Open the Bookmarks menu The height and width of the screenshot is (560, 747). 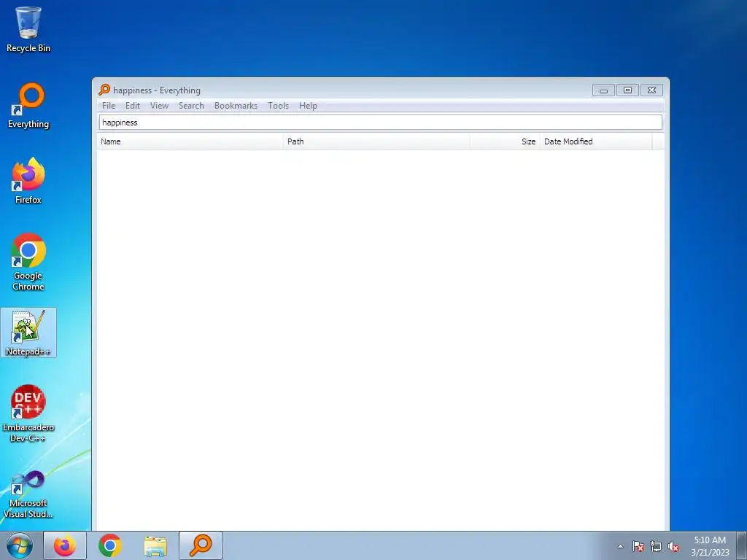236,106
